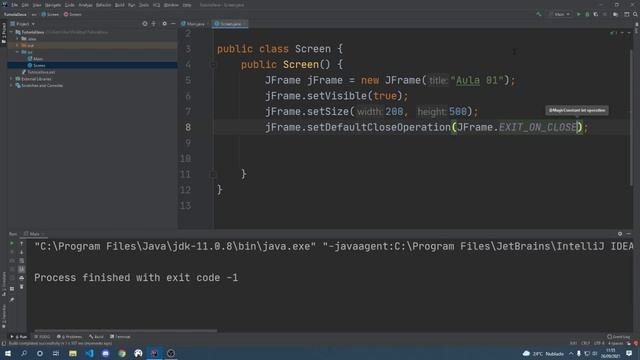Image resolution: width=640 pixels, height=360 pixels.
Task: Open the Event Log button
Action: coord(619,337)
